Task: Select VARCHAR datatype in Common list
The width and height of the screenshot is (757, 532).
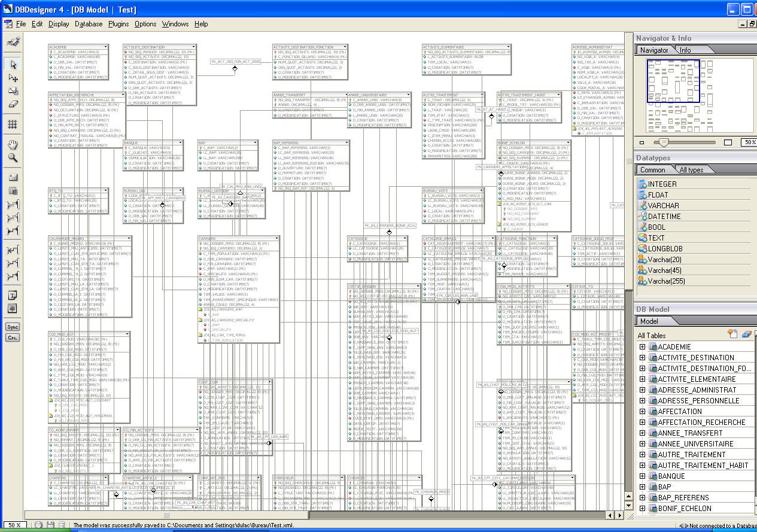Action: pos(663,206)
